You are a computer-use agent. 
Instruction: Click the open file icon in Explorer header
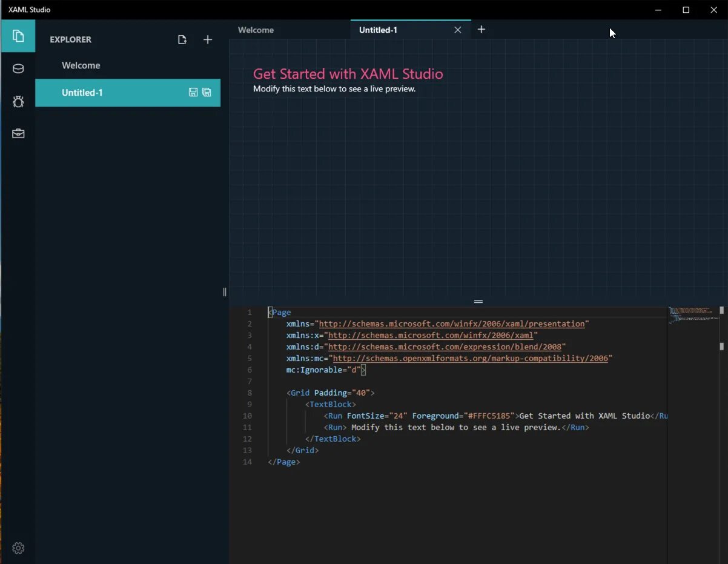[x=182, y=40]
